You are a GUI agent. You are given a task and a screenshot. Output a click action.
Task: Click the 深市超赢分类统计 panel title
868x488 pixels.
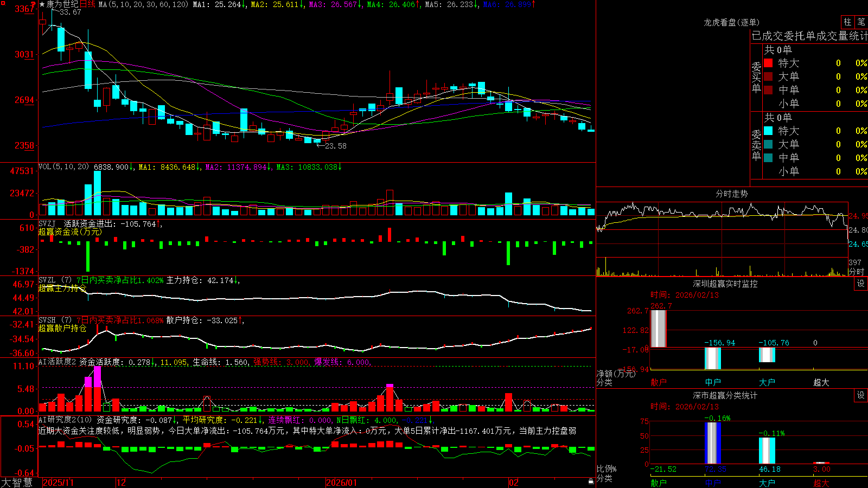[x=725, y=395]
